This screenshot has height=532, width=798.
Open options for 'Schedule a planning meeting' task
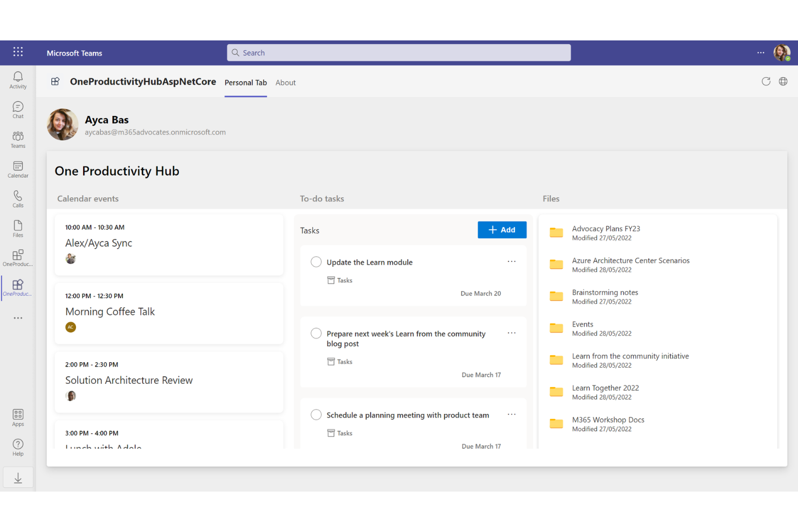[x=512, y=414]
